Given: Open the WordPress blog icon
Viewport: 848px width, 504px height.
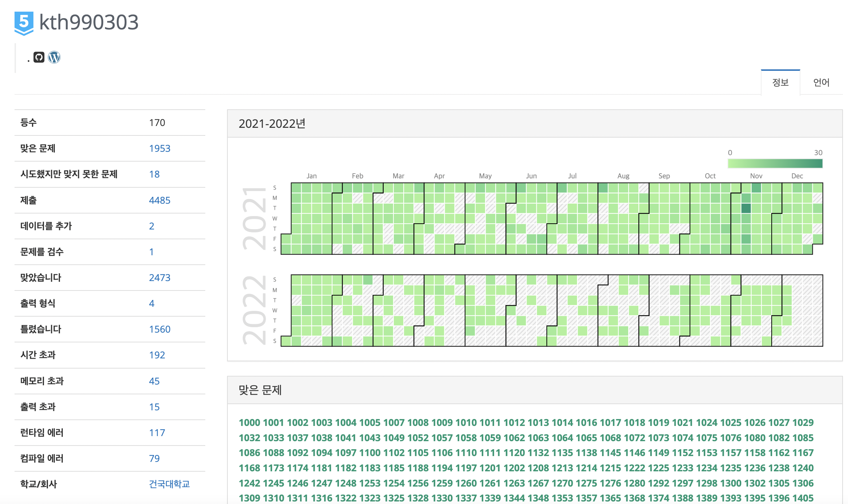Looking at the screenshot, I should coord(54,57).
